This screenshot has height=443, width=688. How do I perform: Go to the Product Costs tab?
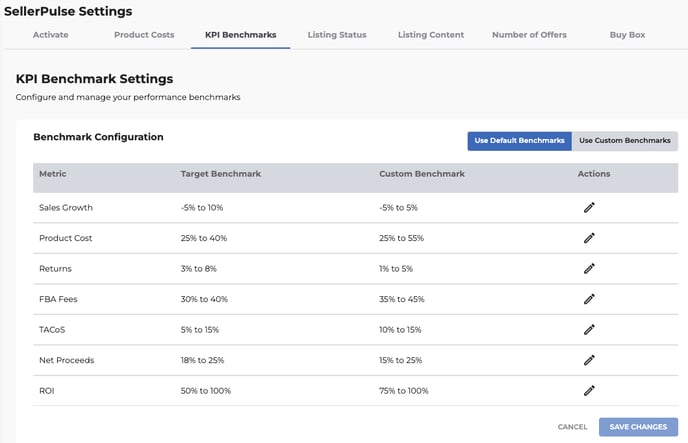[x=144, y=35]
